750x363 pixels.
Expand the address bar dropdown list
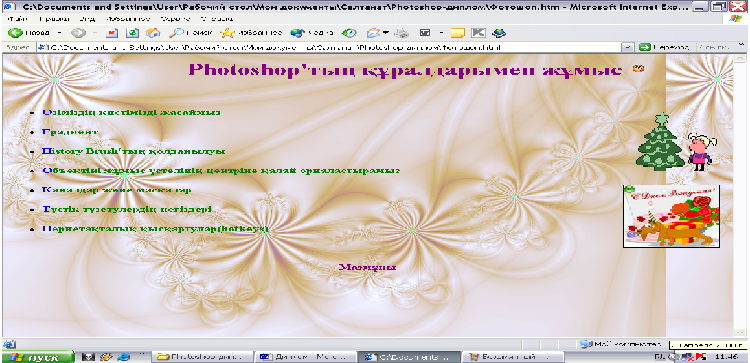[628, 47]
